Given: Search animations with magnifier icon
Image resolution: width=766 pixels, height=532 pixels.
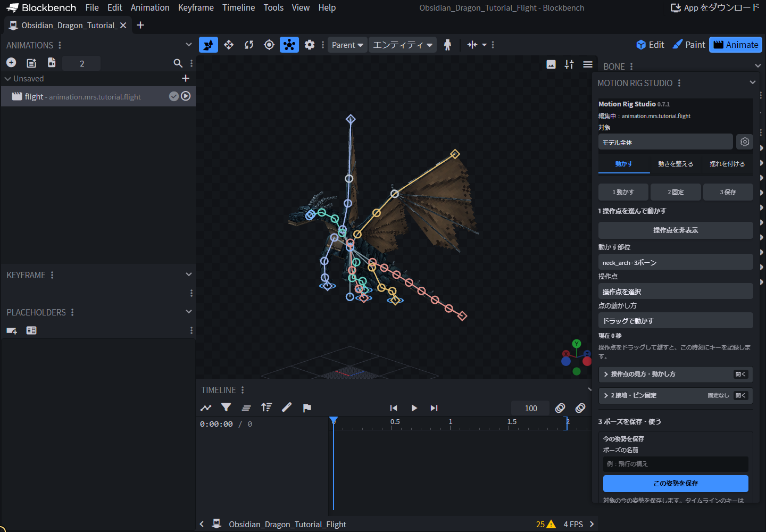Looking at the screenshot, I should [178, 63].
